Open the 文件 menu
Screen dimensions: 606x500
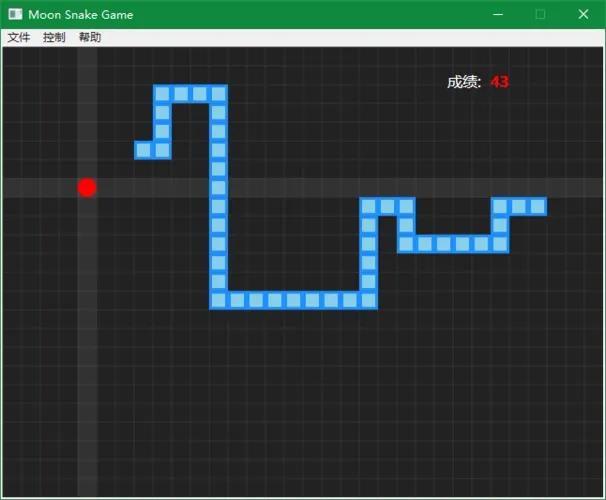(x=18, y=37)
